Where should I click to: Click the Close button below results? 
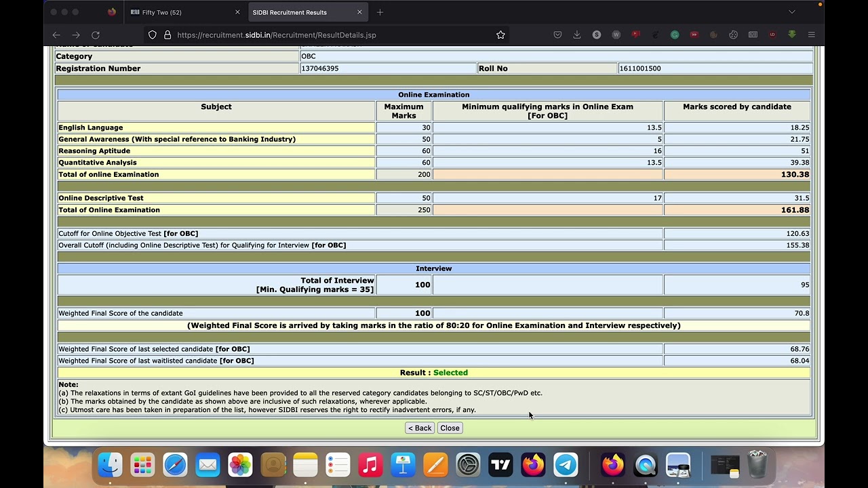(x=450, y=428)
